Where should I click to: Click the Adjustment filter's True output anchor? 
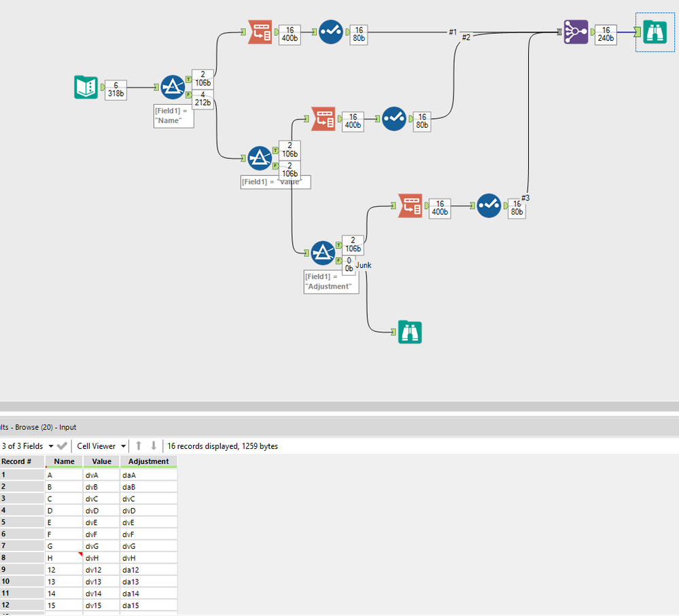click(339, 245)
